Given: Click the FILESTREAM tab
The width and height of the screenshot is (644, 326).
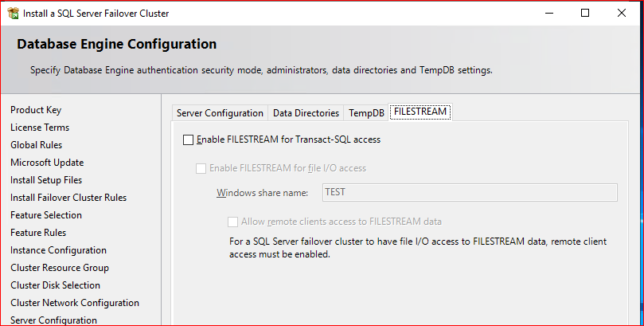Looking at the screenshot, I should tap(420, 112).
